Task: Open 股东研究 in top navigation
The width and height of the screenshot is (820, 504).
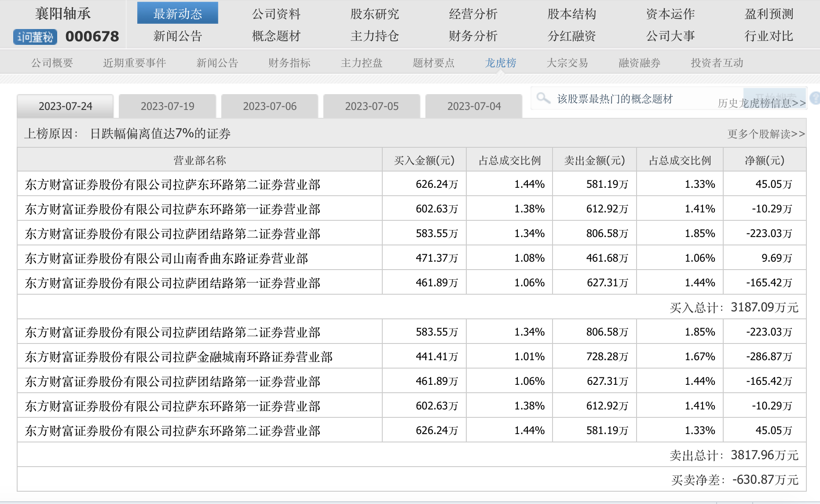Action: click(x=375, y=14)
